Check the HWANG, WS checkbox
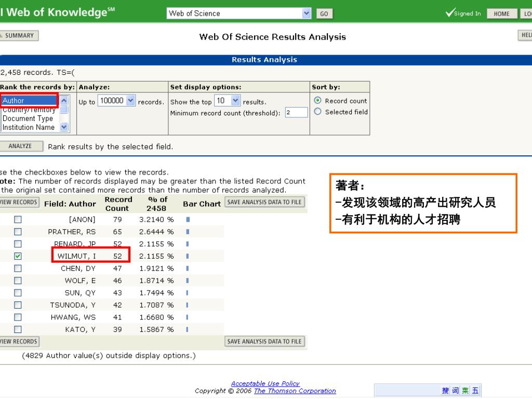The height and width of the screenshot is (399, 532). (18, 317)
